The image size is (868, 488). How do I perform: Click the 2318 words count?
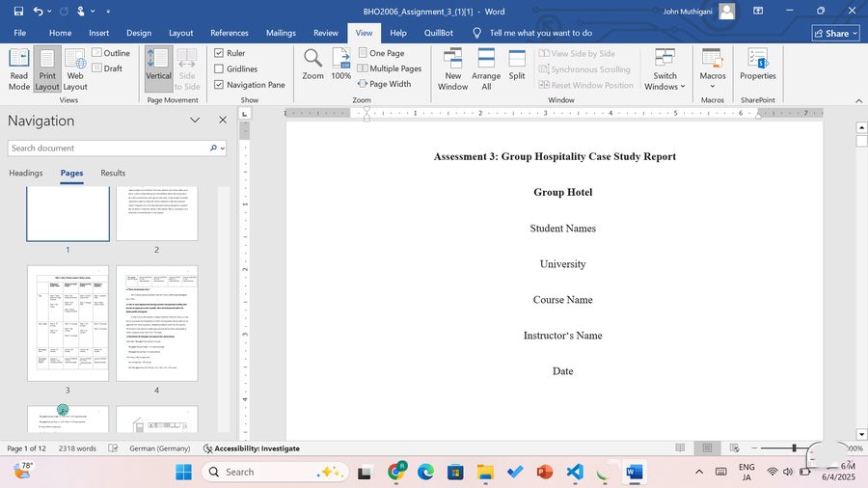click(x=77, y=448)
